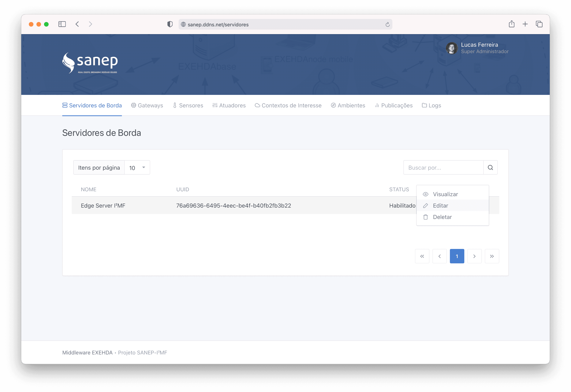Open the Sensores tab

[x=188, y=105]
